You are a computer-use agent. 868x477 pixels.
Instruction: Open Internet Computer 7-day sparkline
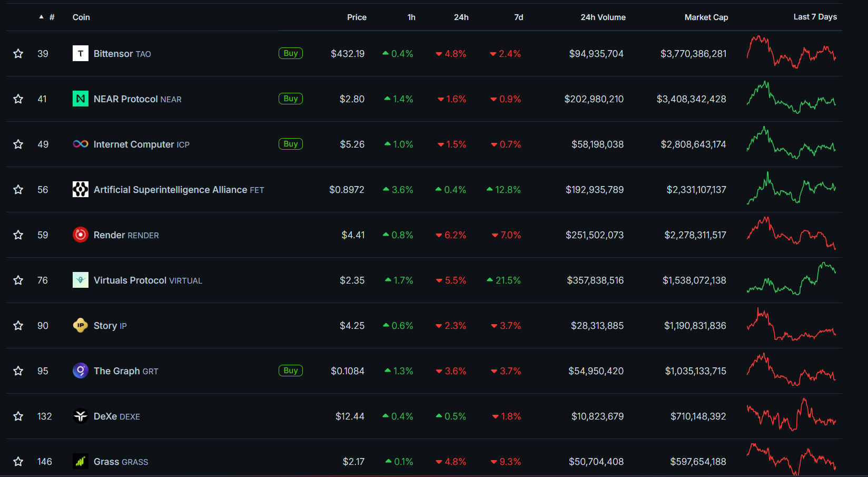[x=791, y=143]
